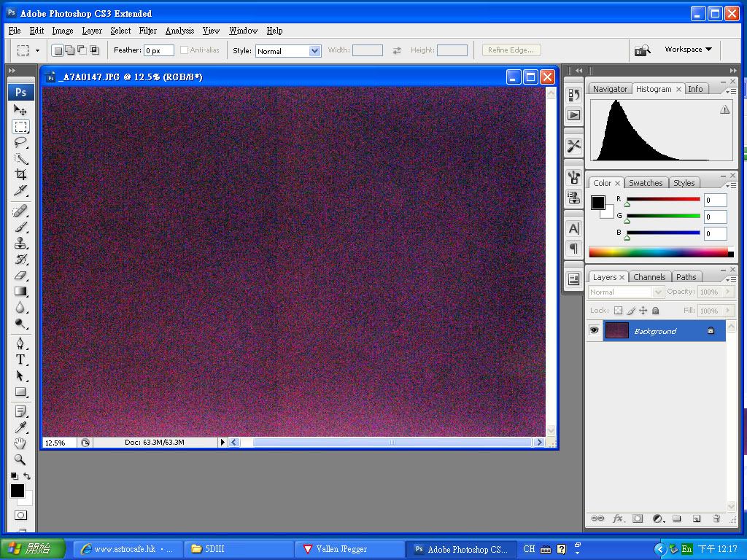Activate the Horizontal Type tool
The image size is (747, 560).
20,359
